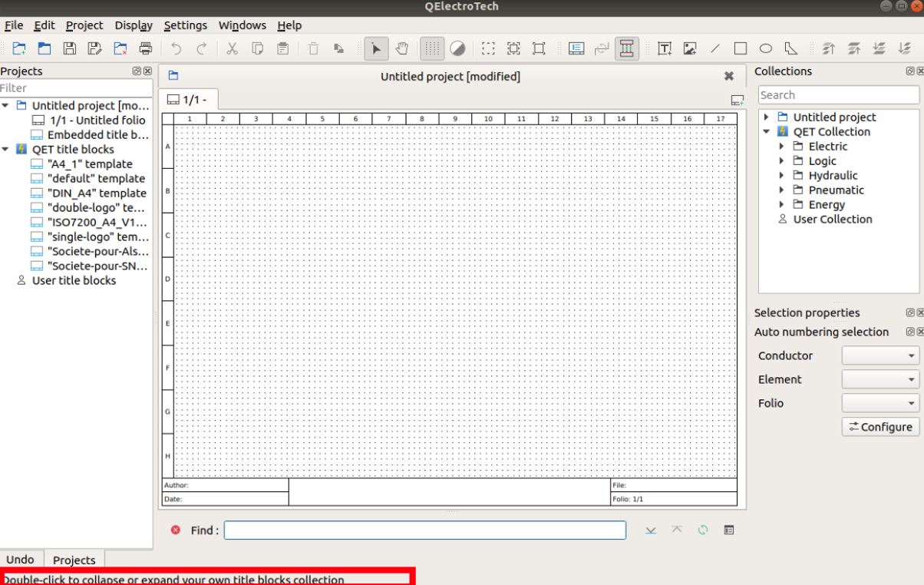Expand the Energy folder
The height and width of the screenshot is (585, 924).
(x=781, y=204)
